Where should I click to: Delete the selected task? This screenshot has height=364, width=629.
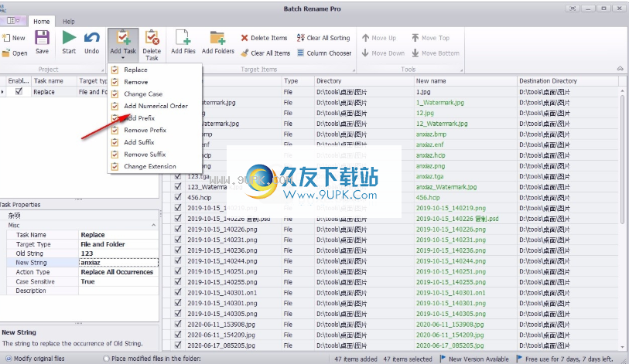tap(152, 45)
